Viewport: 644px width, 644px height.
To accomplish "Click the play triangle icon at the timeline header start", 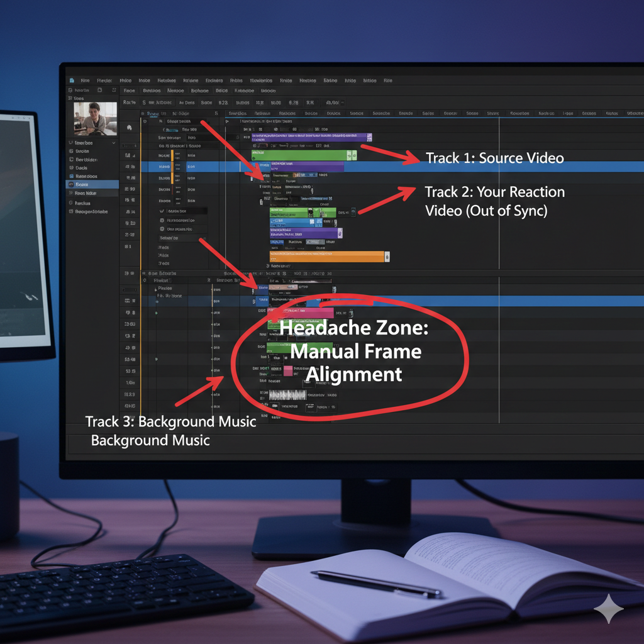I will [228, 121].
